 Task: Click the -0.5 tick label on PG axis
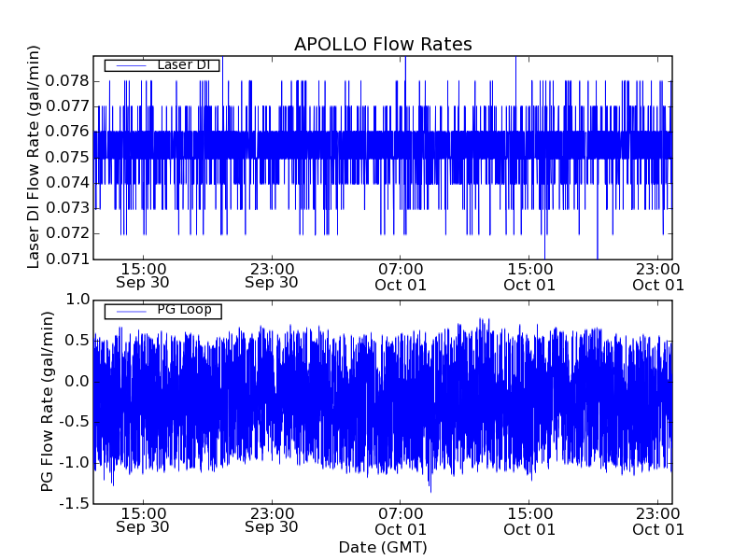point(75,422)
